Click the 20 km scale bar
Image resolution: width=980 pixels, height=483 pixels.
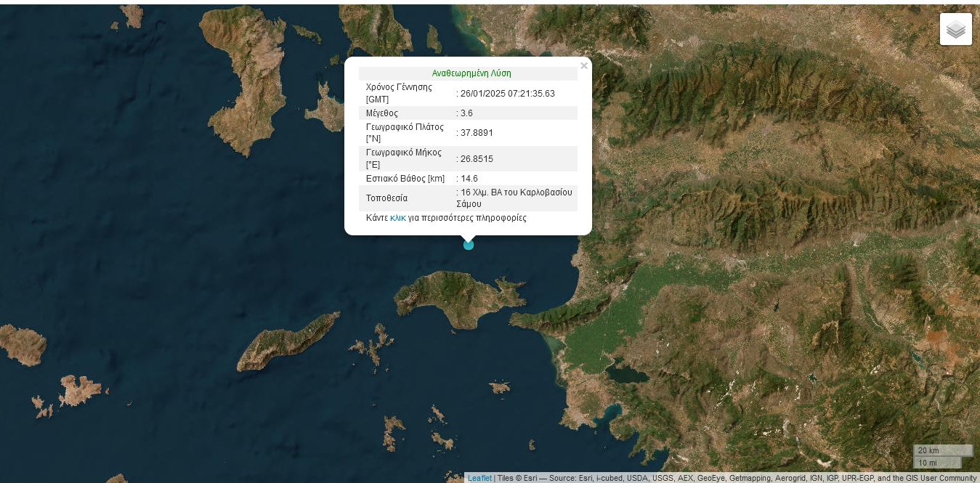click(942, 450)
